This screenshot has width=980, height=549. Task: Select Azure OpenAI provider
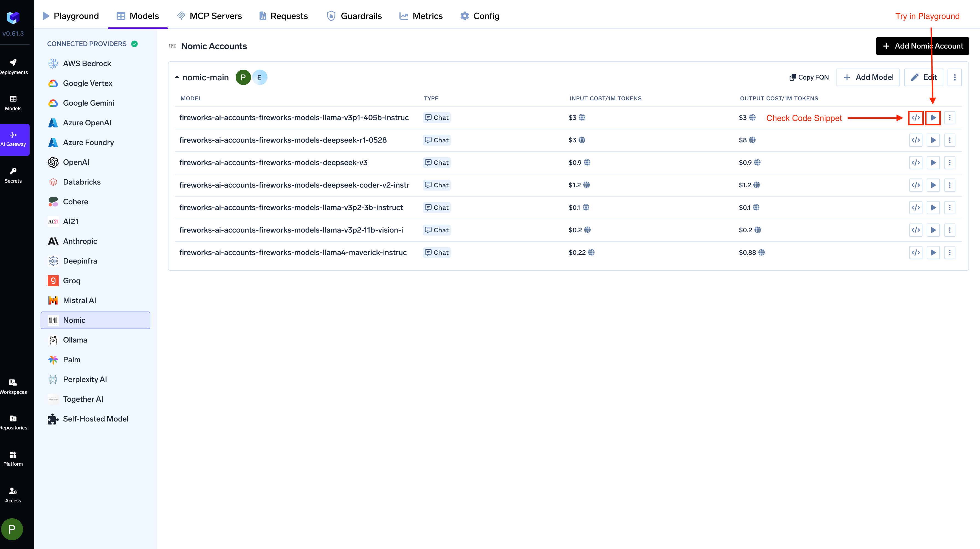point(95,123)
